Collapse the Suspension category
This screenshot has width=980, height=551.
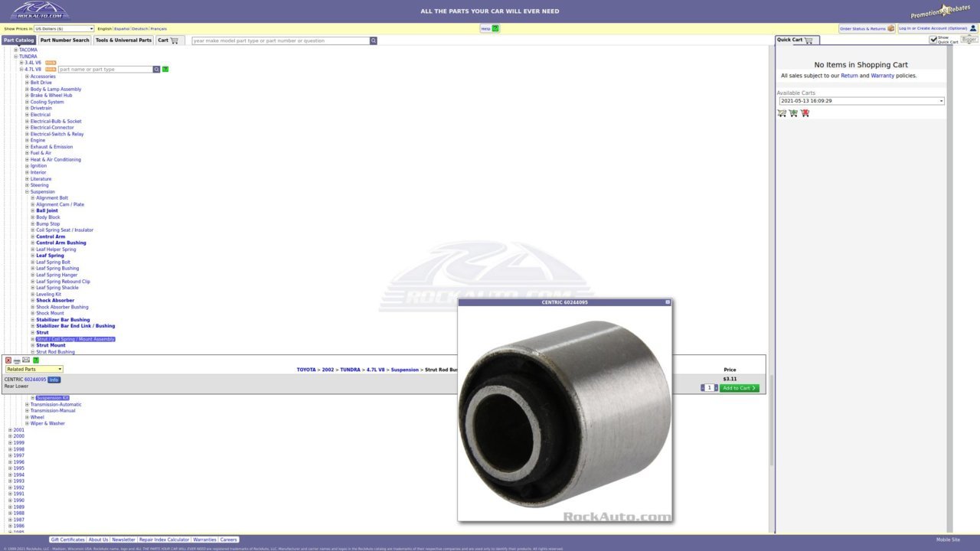coord(27,192)
